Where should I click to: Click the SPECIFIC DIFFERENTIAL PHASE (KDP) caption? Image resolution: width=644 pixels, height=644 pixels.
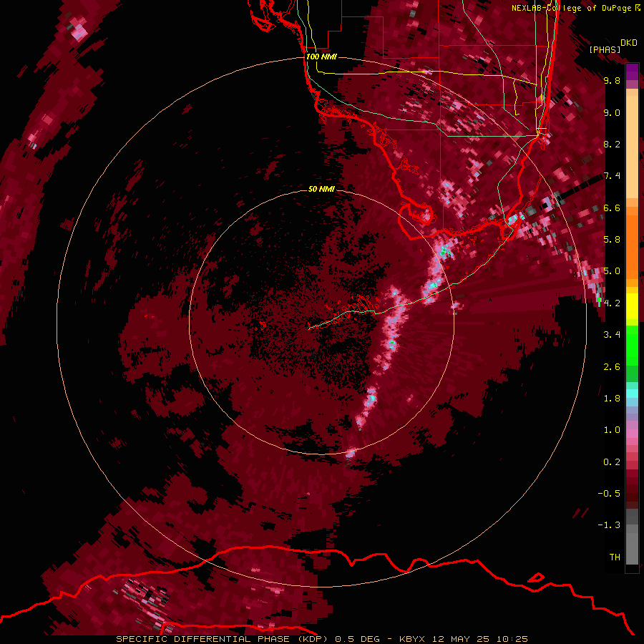223,639
